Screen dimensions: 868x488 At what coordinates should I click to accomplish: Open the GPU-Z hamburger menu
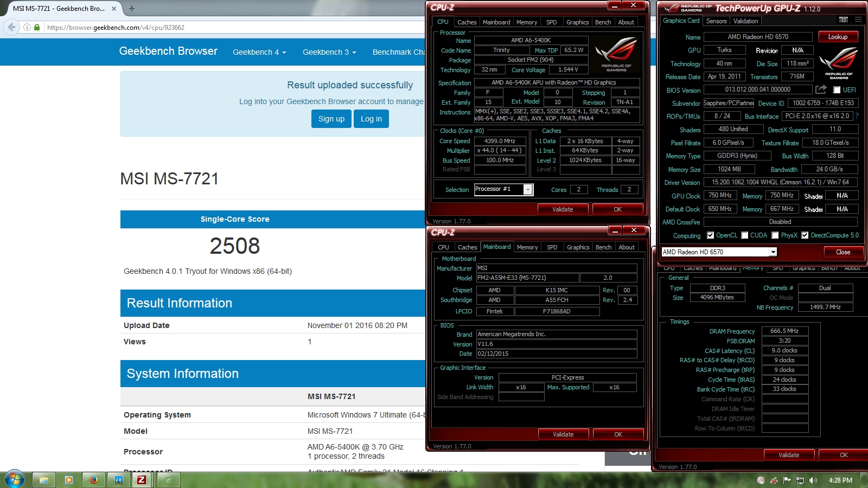858,20
